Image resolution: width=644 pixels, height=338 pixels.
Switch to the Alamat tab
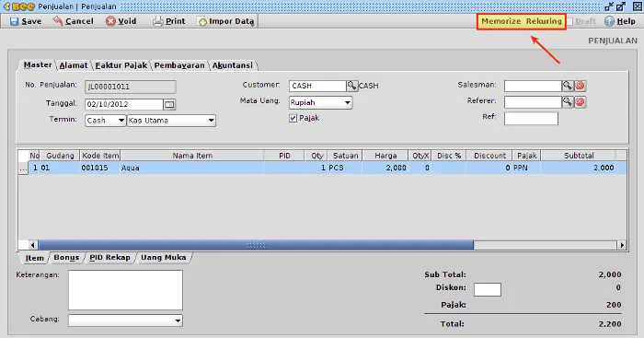point(73,65)
